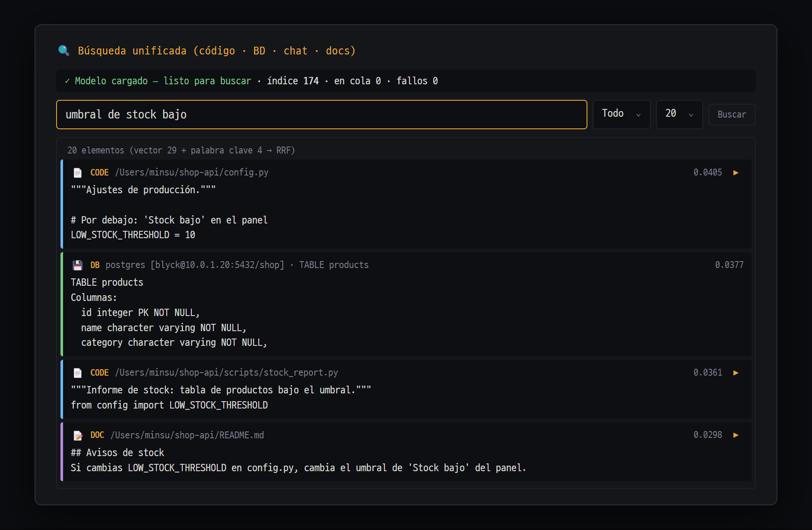Screen dimensions: 812x530
Task: Click the line 'name character varying NOT NULL,'
Action: coord(164,328)
